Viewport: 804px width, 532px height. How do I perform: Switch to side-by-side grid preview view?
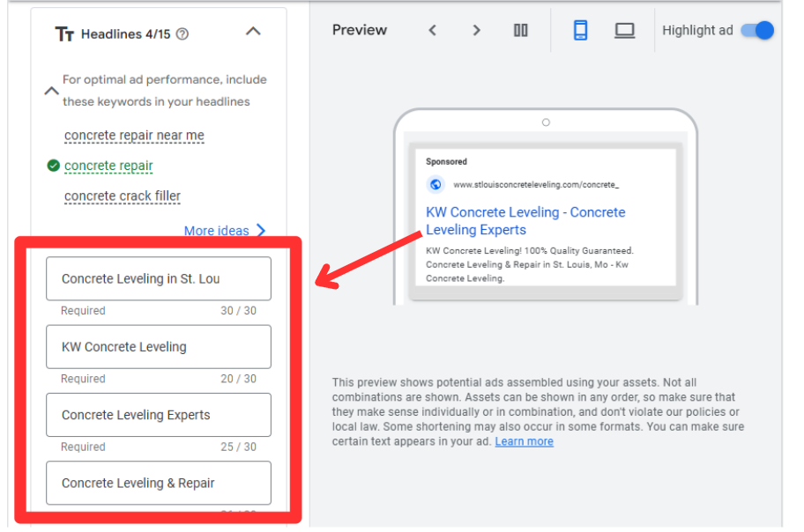tap(520, 30)
